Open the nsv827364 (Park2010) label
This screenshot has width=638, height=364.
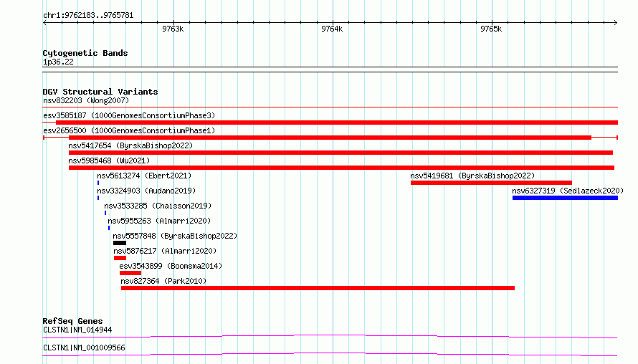pos(163,281)
